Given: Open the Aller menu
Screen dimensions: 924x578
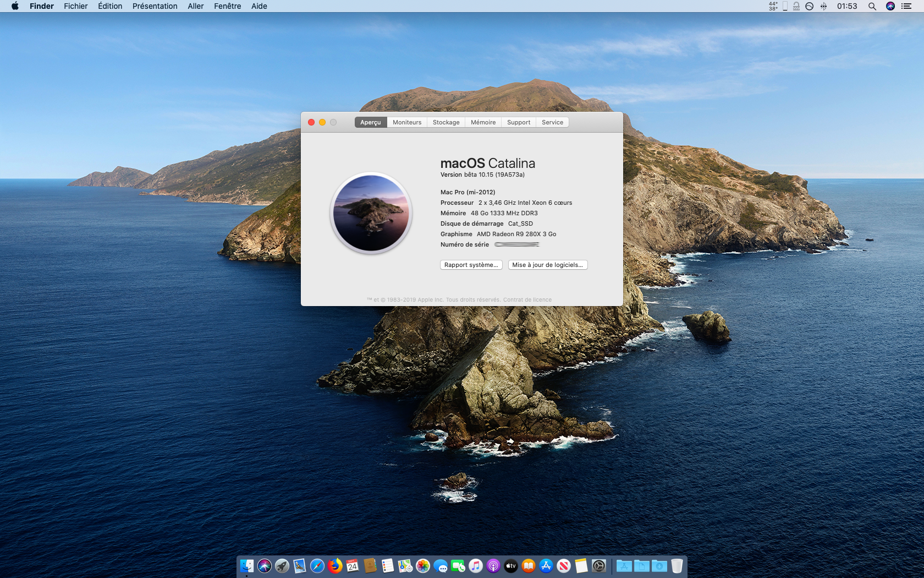Looking at the screenshot, I should click(196, 6).
